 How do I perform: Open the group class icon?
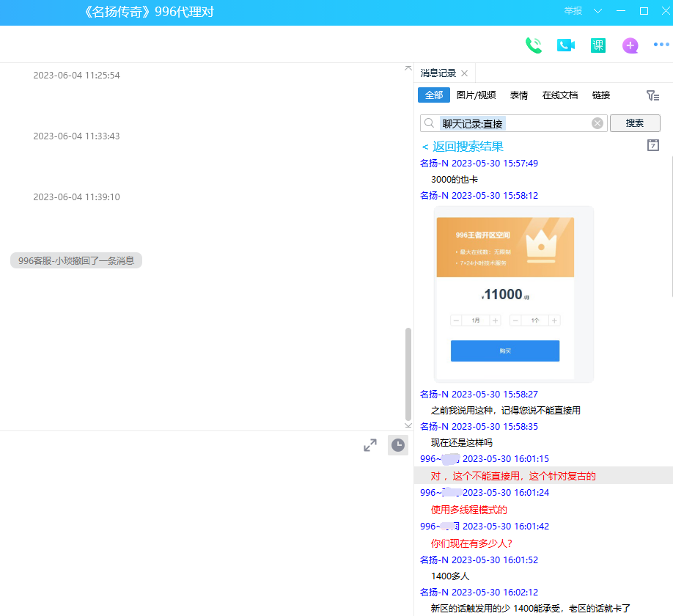598,45
